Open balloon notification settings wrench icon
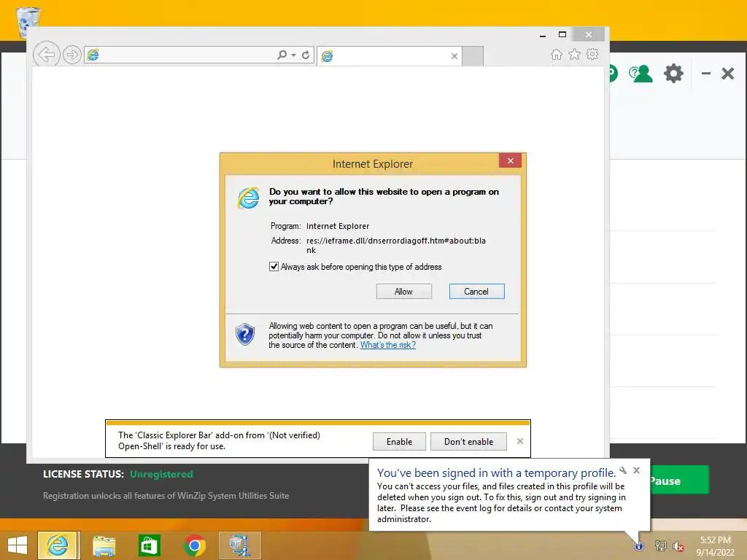The width and height of the screenshot is (747, 560). click(623, 470)
